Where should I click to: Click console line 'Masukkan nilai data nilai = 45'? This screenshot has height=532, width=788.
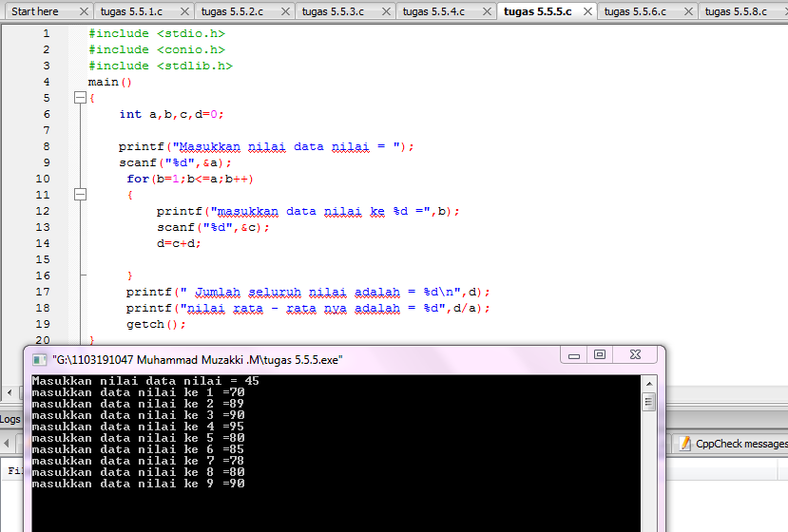[145, 381]
